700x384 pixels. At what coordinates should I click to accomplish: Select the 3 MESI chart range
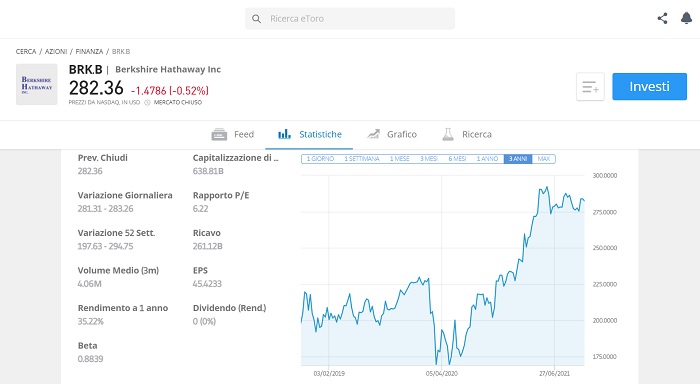tap(429, 159)
